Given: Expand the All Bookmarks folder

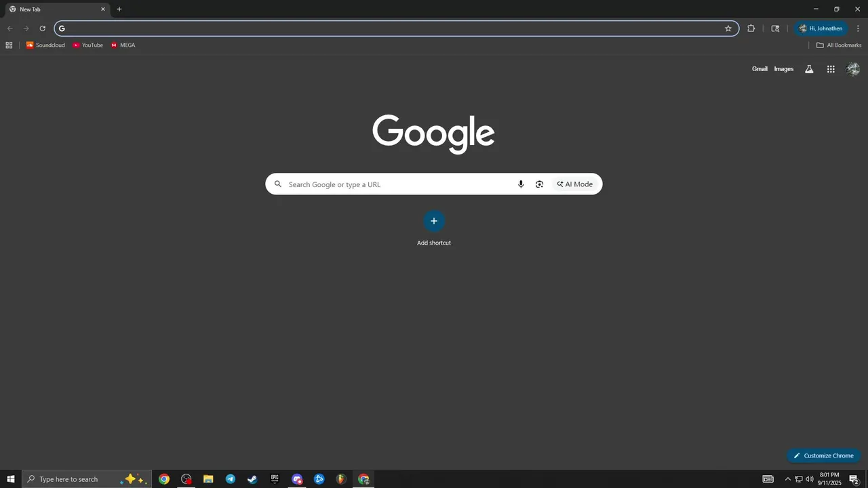Looking at the screenshot, I should (x=839, y=45).
